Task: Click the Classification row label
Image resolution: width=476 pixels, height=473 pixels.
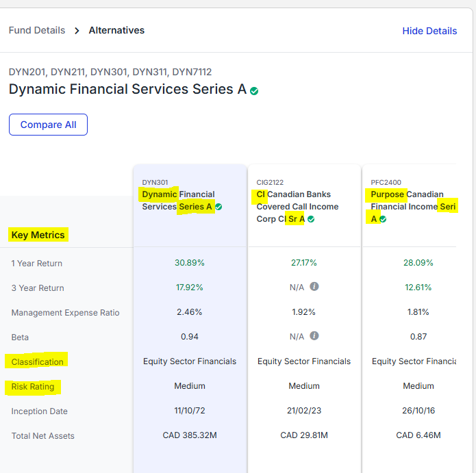Action: 38,362
